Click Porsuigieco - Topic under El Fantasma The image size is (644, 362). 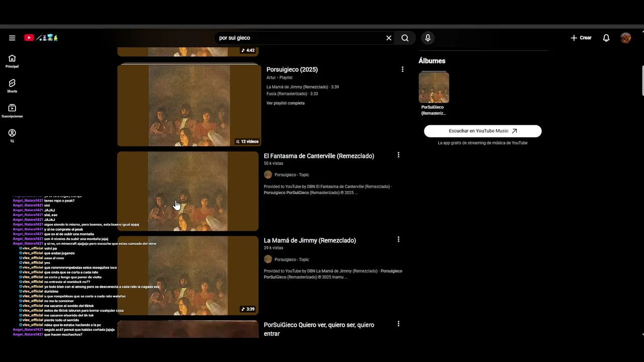pos(292,175)
